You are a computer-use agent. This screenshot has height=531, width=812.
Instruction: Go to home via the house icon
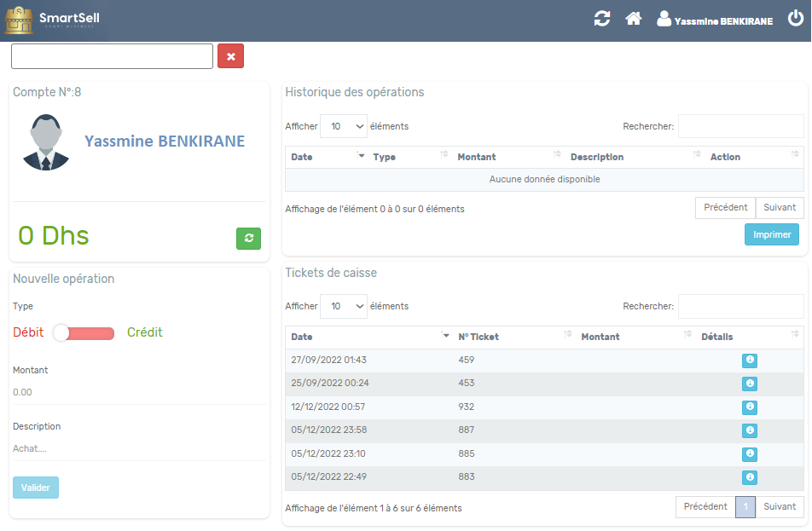click(634, 19)
